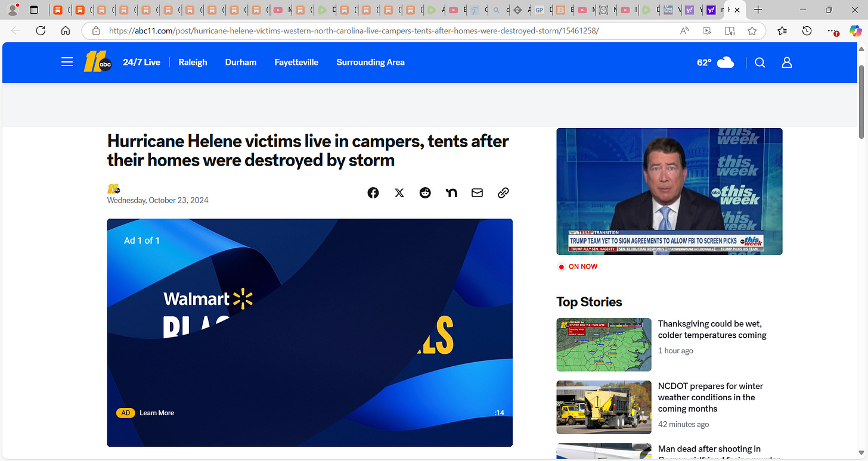This screenshot has height=461, width=868.
Task: Select Raleigh in the navigation bar
Action: tap(193, 62)
